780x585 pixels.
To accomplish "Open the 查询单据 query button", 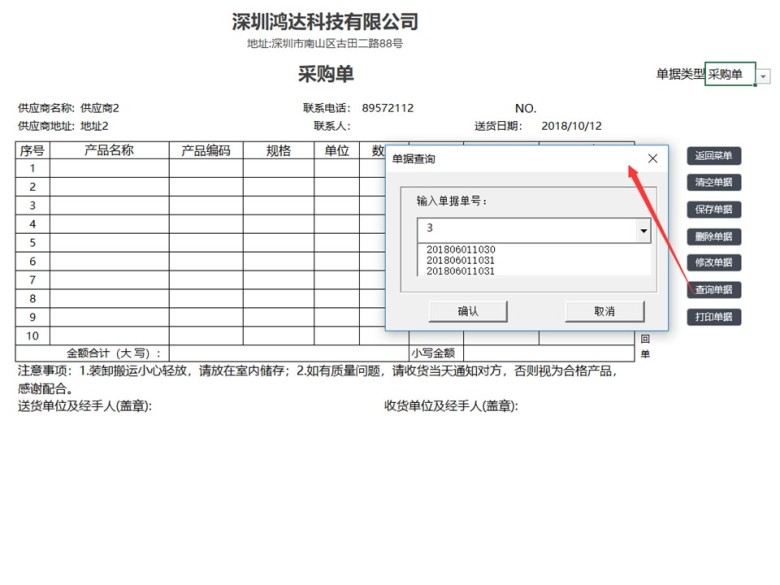I will click(714, 290).
